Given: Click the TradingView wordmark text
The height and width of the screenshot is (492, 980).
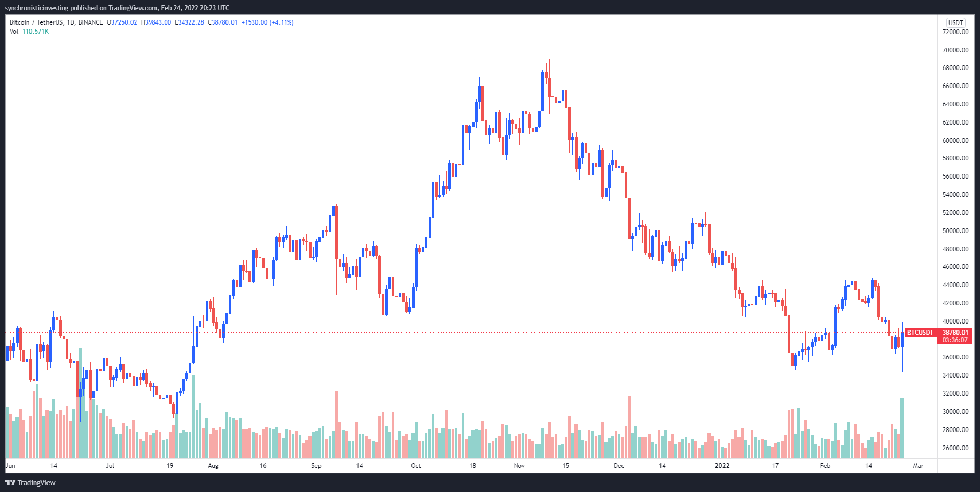Looking at the screenshot, I should [x=36, y=482].
